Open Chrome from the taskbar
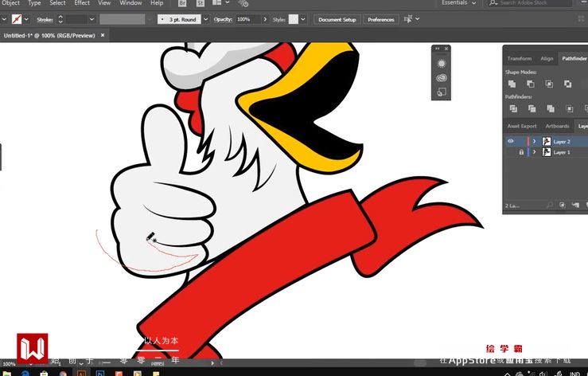 pyautogui.click(x=63, y=374)
